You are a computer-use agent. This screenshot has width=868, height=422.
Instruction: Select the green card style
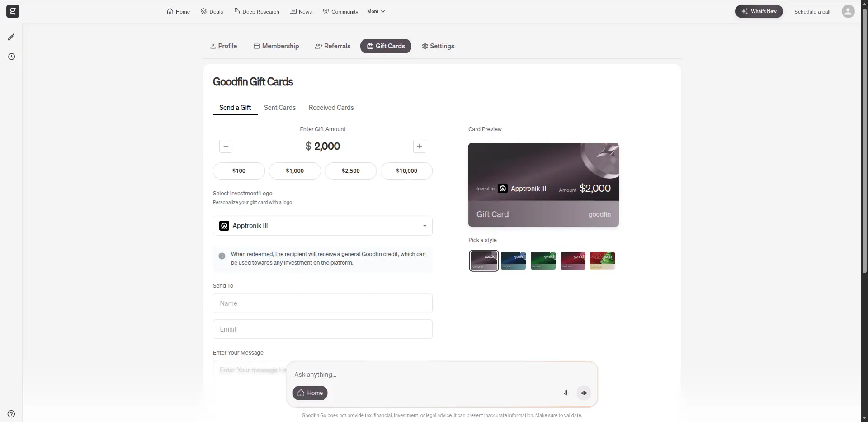pos(543,261)
